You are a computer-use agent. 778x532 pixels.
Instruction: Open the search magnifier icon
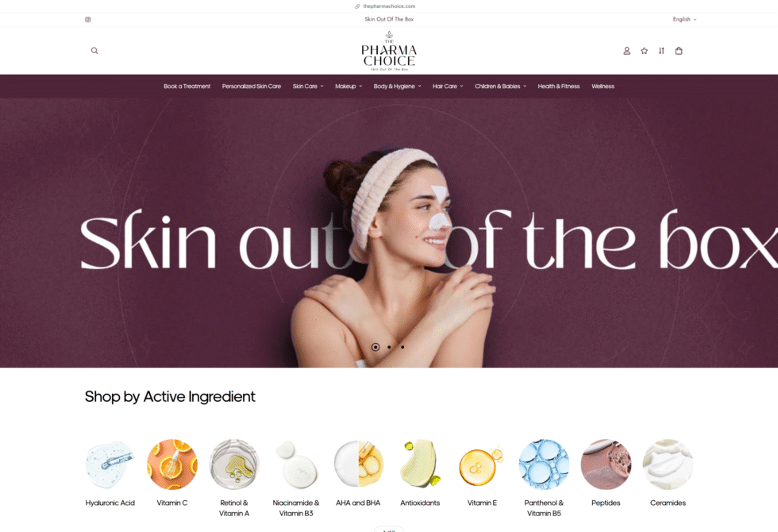pos(94,51)
